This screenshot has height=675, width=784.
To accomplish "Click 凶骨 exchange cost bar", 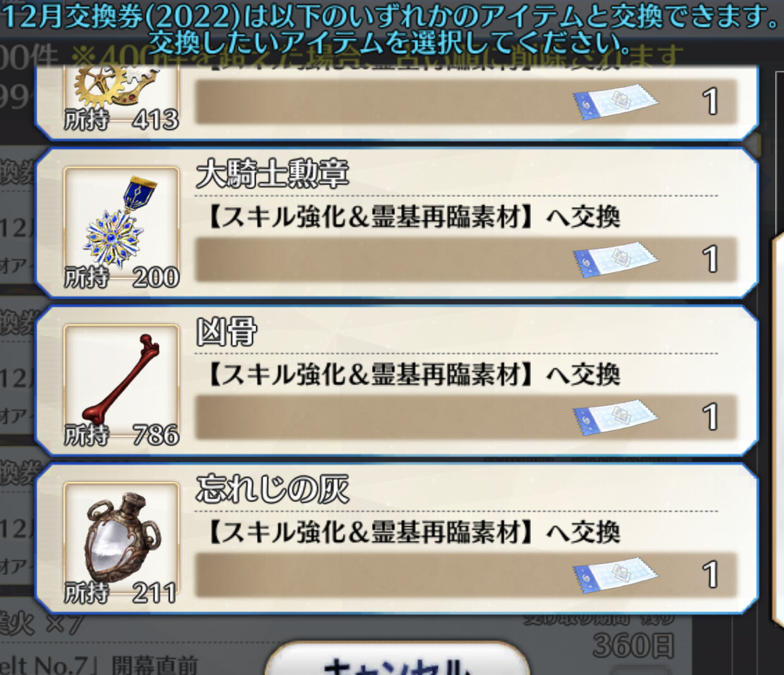I will (466, 417).
